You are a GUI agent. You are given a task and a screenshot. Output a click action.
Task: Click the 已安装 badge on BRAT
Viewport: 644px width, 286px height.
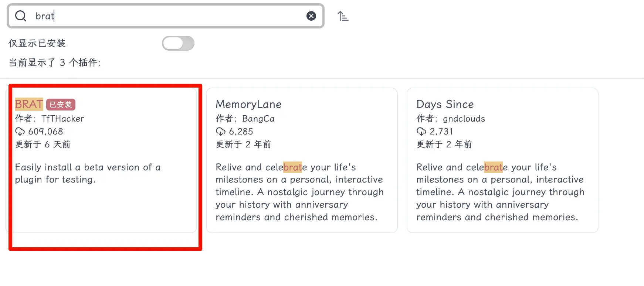pyautogui.click(x=61, y=105)
